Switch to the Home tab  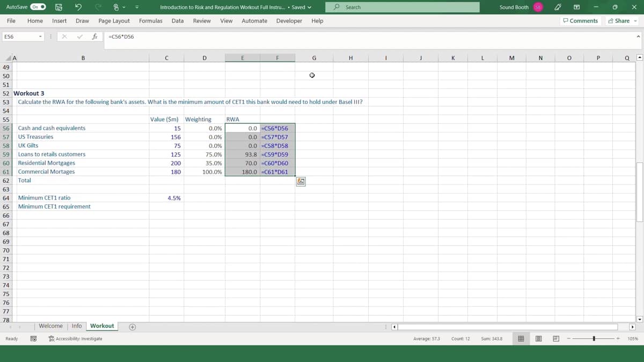pyautogui.click(x=35, y=21)
